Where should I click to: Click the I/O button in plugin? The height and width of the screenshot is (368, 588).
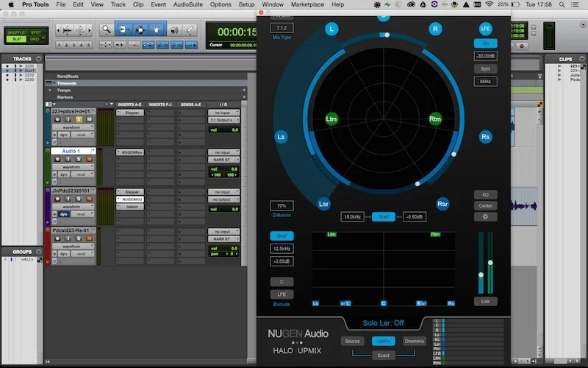click(485, 194)
